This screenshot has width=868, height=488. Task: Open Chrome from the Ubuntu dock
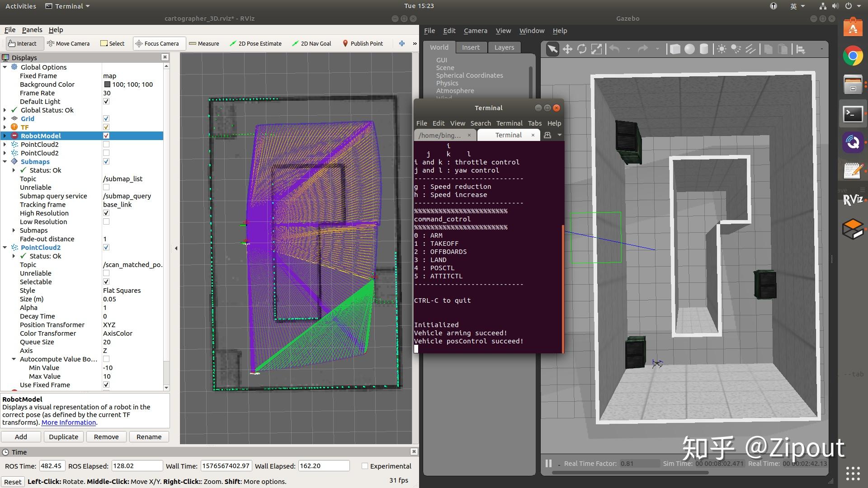tap(853, 56)
